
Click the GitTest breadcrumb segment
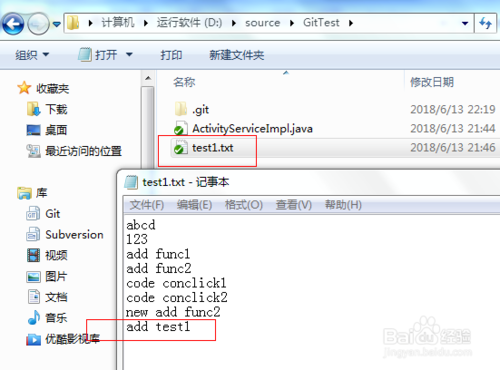321,23
